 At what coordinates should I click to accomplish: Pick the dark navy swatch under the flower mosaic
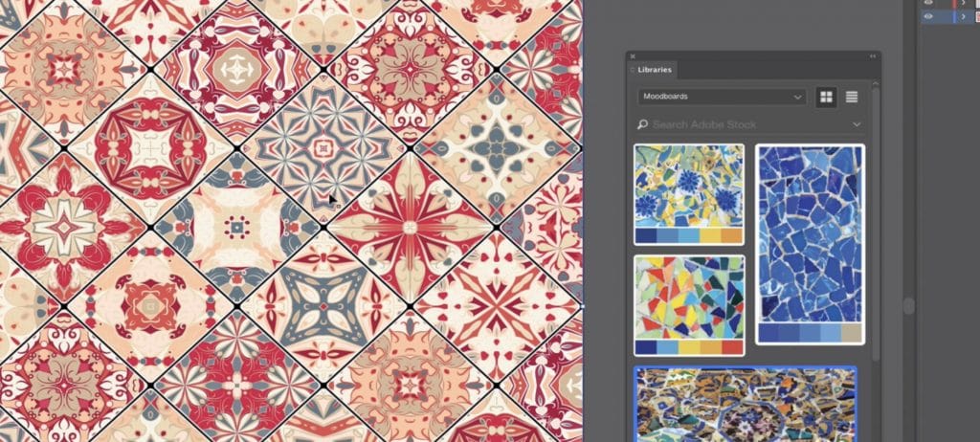[x=646, y=235]
